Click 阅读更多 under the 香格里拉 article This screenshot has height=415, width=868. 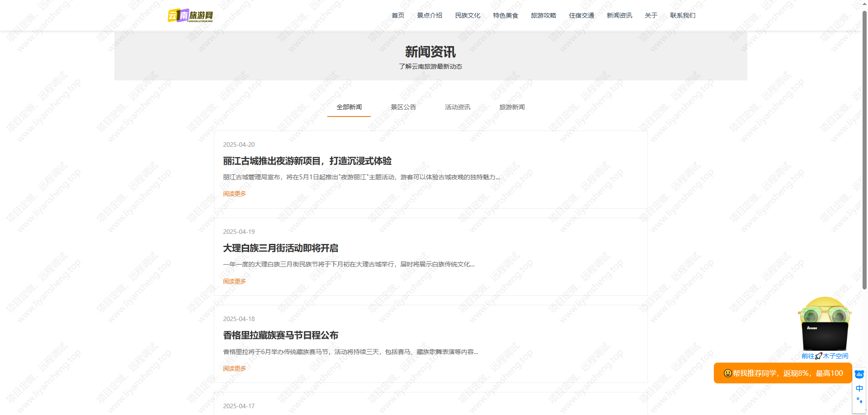[234, 368]
